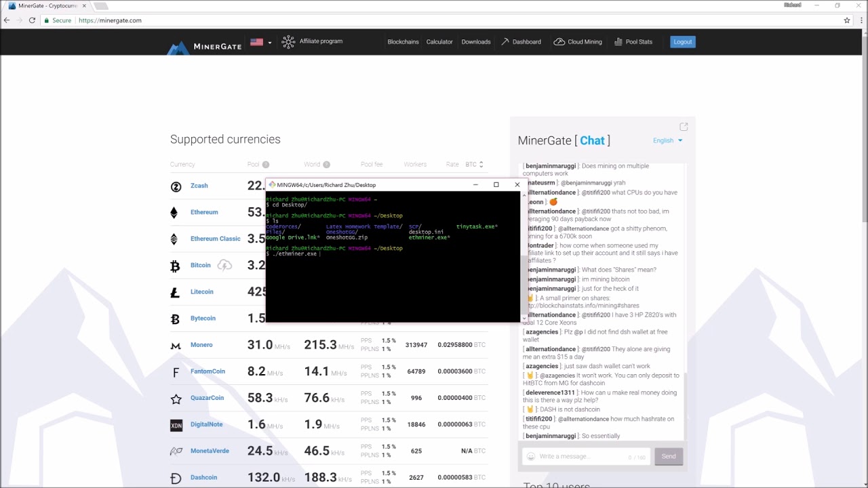Viewport: 868px width, 488px height.
Task: Open the Ethereum Classic link
Action: click(215, 239)
